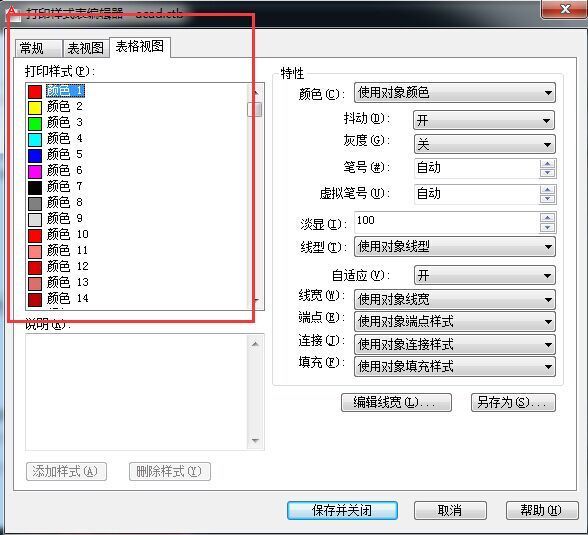
Task: Click the 颜色 14 dark red entry
Action: coord(58,299)
